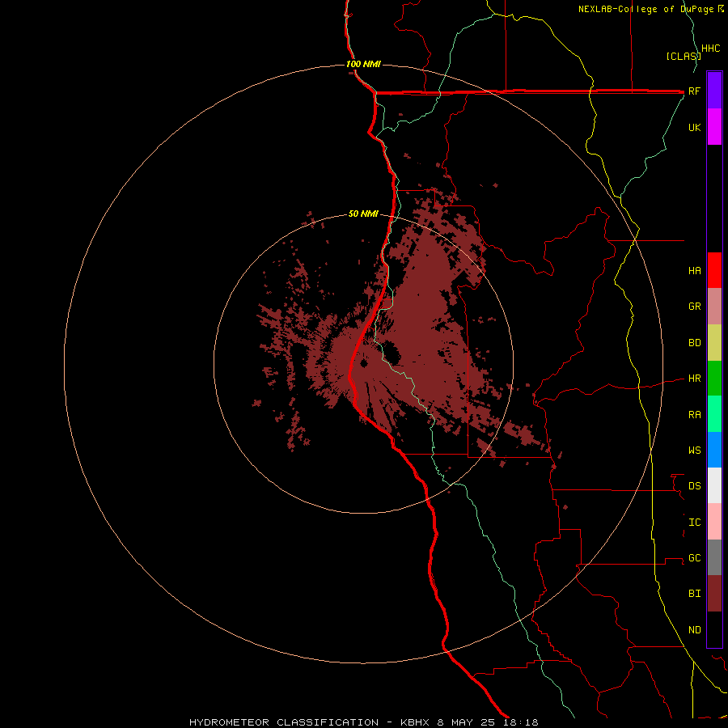The height and width of the screenshot is (728, 728).
Task: Click the IC legend label
Action: pyautogui.click(x=694, y=523)
